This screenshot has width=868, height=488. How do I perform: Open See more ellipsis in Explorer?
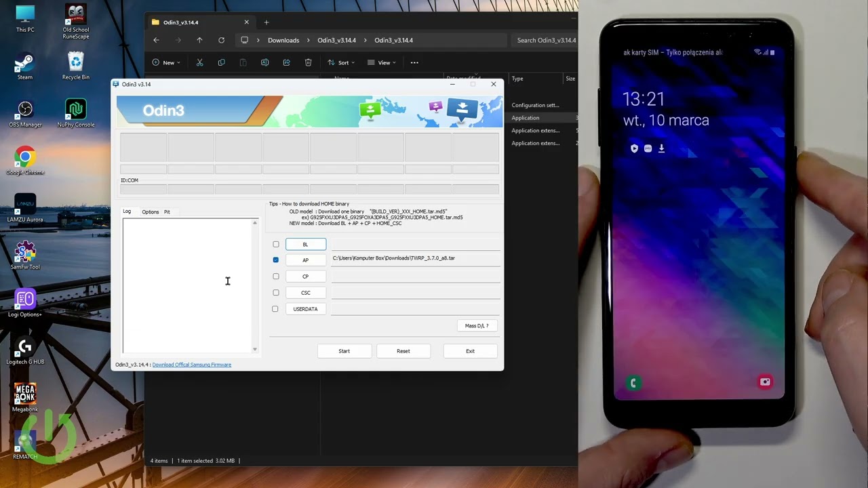(x=414, y=62)
